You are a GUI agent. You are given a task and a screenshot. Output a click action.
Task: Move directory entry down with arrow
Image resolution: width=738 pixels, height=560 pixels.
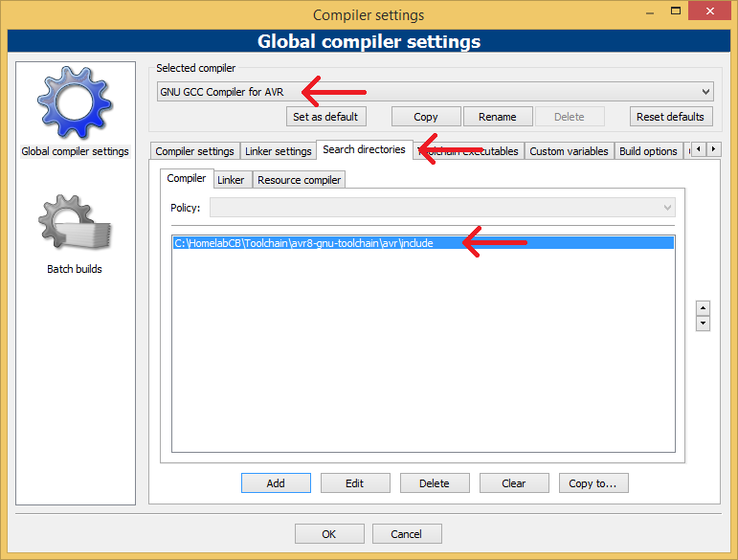(x=703, y=324)
